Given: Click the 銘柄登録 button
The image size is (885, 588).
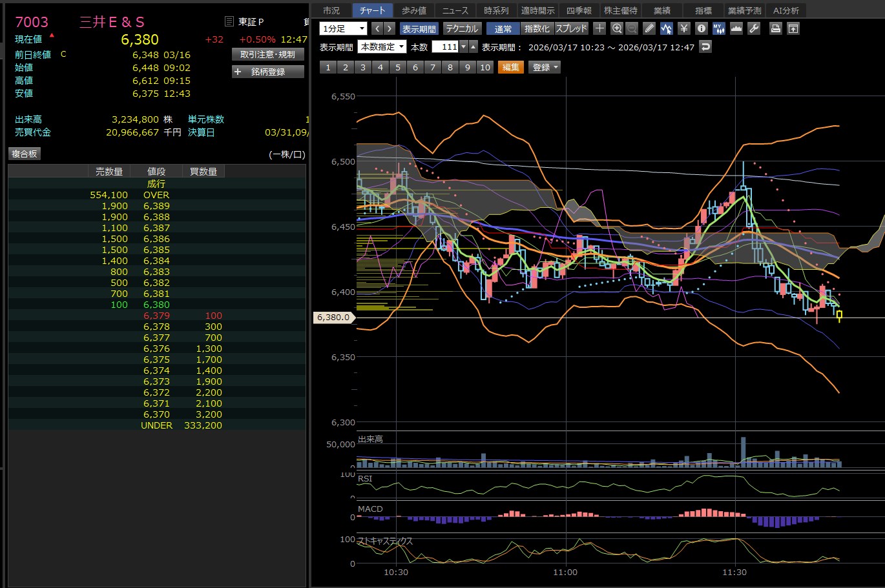Looking at the screenshot, I should point(267,72).
